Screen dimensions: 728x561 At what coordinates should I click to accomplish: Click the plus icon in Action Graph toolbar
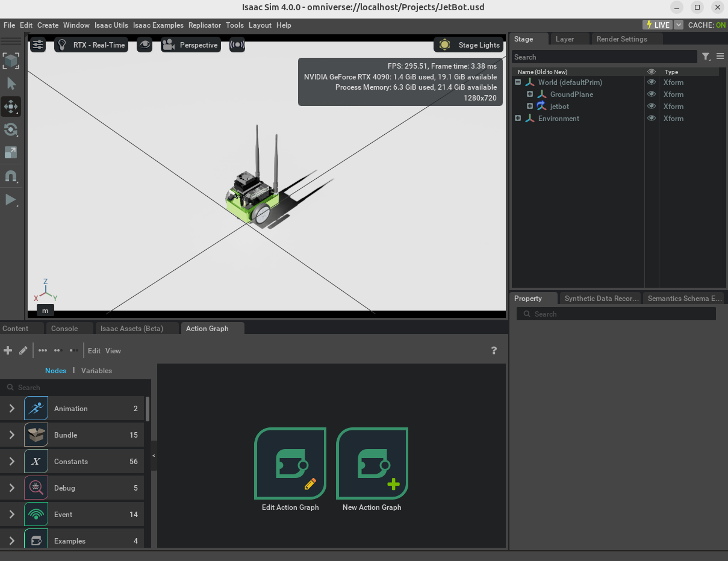coord(8,350)
